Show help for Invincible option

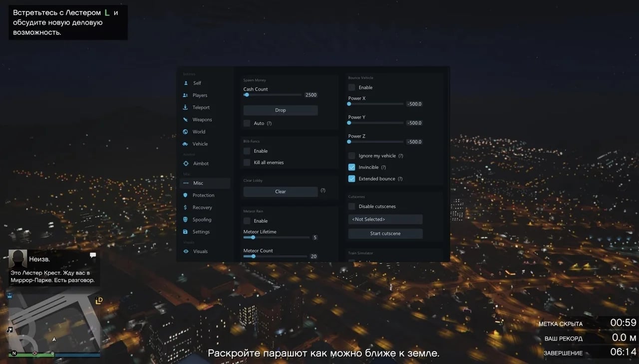383,168
